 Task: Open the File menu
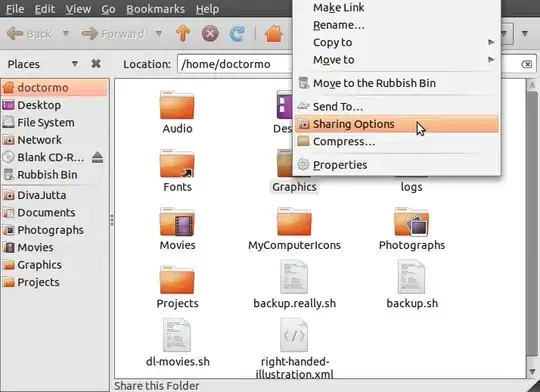[x=15, y=9]
